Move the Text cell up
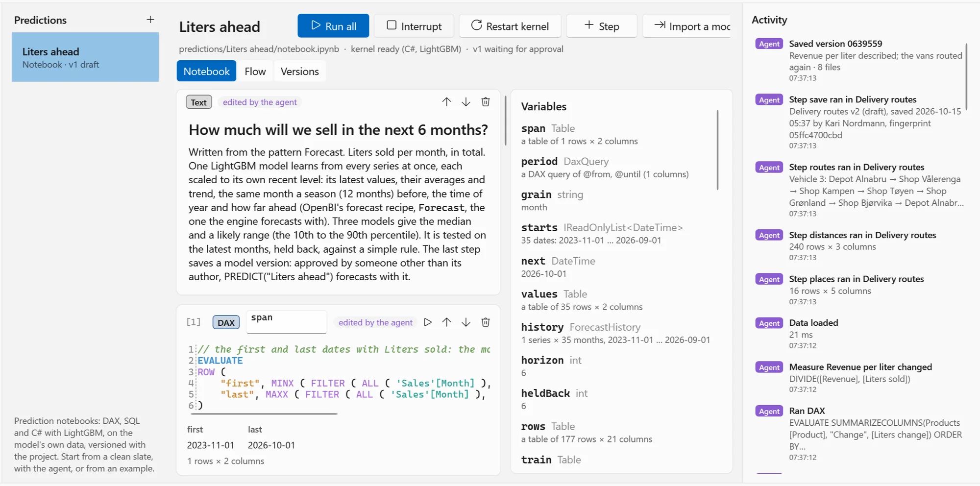 click(446, 102)
